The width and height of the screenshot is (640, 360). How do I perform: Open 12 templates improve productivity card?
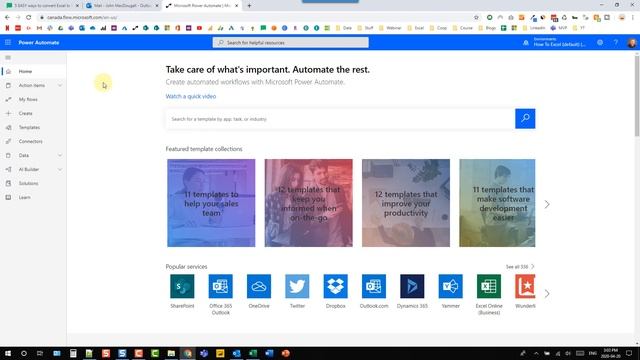coord(406,203)
